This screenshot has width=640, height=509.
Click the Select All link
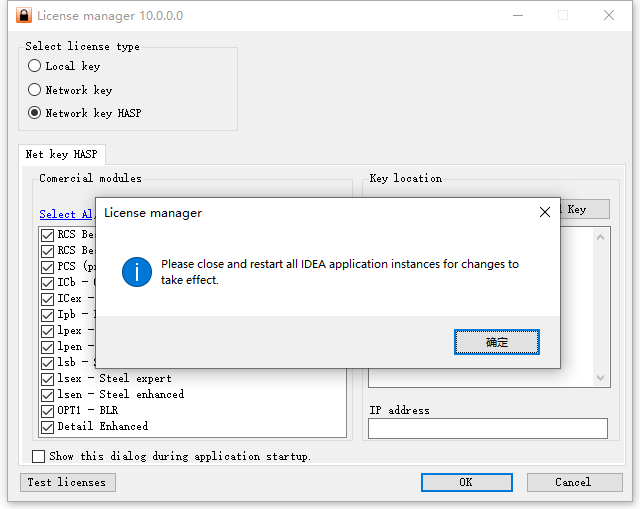coord(66,214)
